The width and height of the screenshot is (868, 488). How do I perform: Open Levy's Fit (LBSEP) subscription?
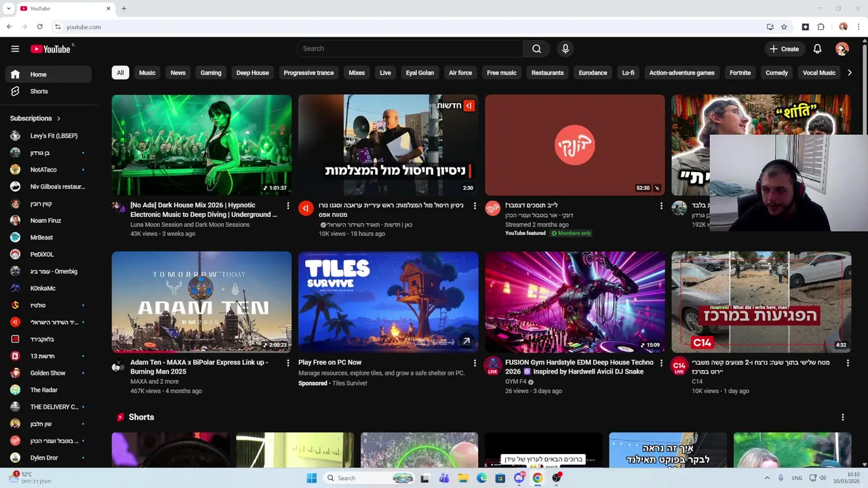click(47, 136)
